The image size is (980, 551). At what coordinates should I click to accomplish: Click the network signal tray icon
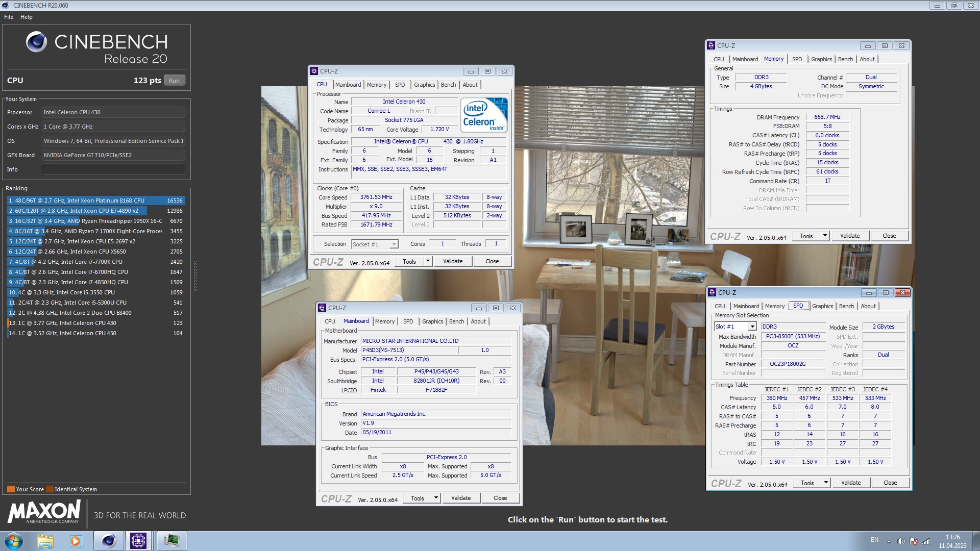(926, 541)
